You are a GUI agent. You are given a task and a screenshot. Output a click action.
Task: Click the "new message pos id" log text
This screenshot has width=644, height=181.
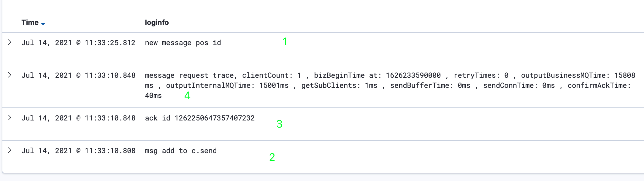pyautogui.click(x=183, y=43)
